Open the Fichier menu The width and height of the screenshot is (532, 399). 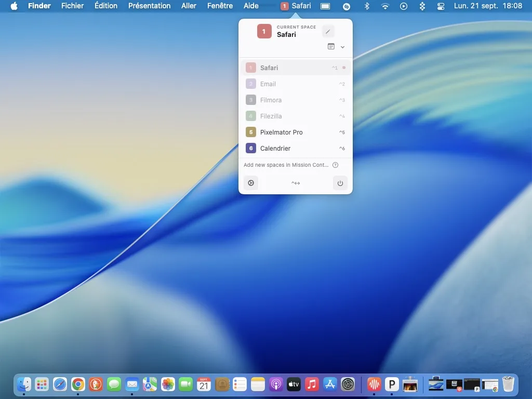tap(72, 6)
